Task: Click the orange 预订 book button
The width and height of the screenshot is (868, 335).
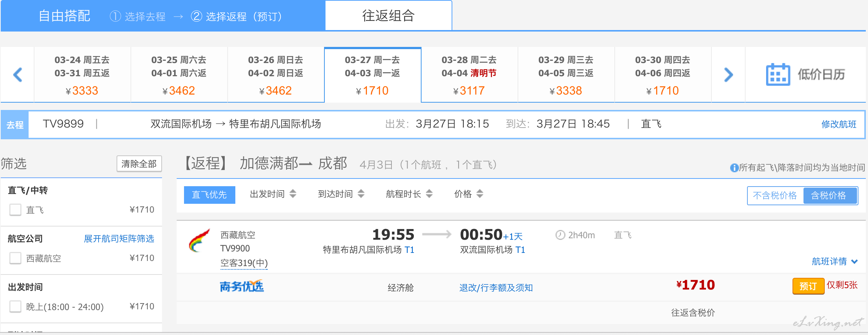Action: [808, 286]
